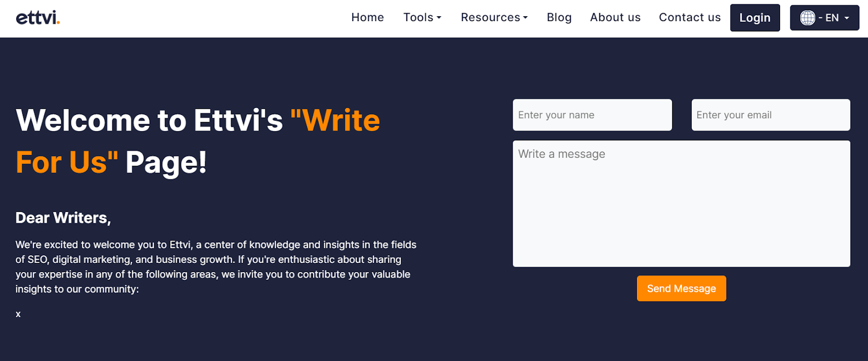868x361 pixels.
Task: Click the 'Write For Us' orange heading text
Action: coord(198,141)
